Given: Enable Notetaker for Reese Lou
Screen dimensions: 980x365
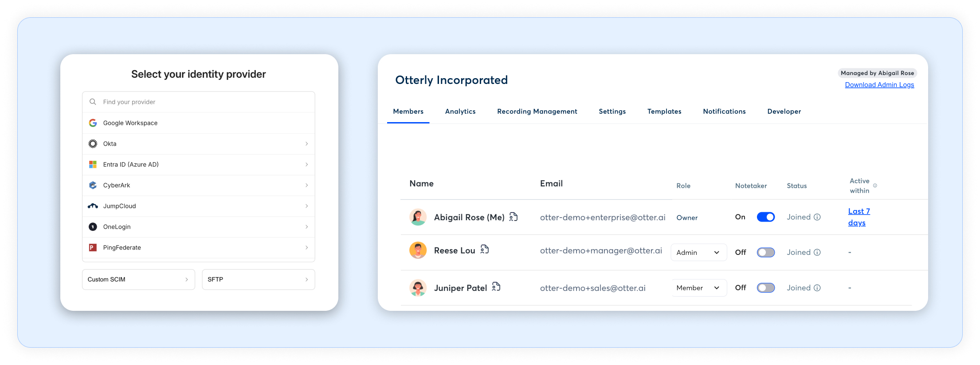Looking at the screenshot, I should 765,252.
